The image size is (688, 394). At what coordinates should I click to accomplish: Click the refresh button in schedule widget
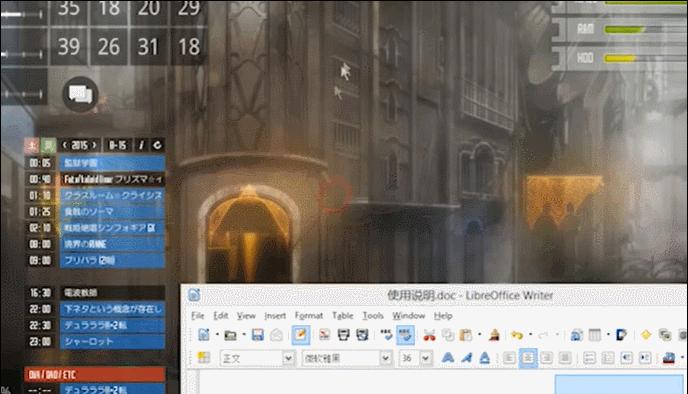pyautogui.click(x=158, y=145)
